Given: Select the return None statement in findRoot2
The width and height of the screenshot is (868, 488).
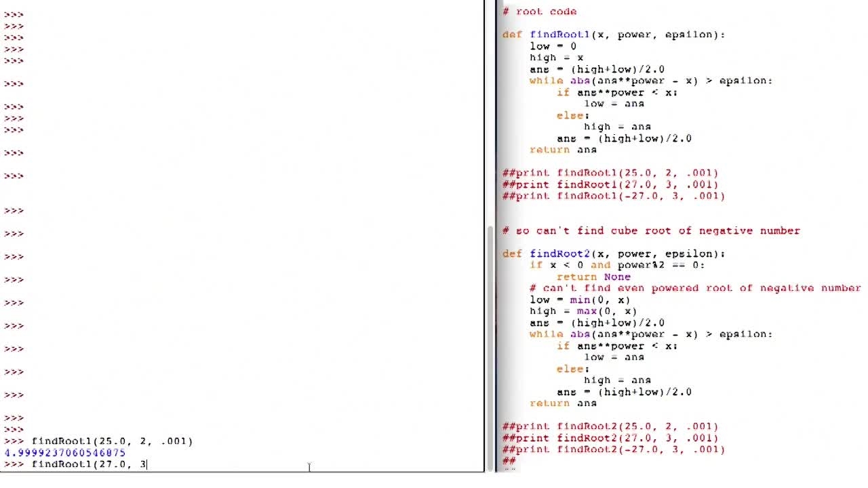Looking at the screenshot, I should click(597, 277).
